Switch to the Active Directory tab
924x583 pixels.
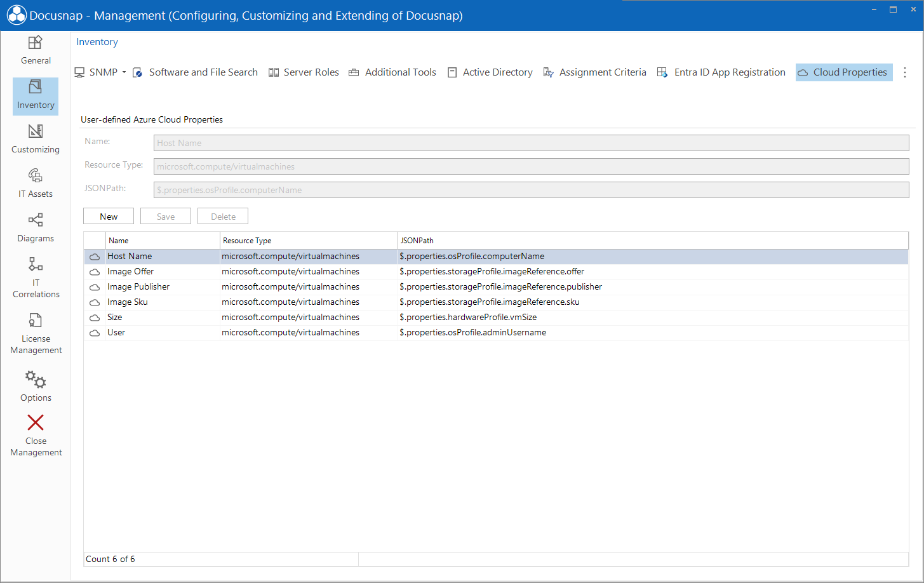pyautogui.click(x=498, y=72)
